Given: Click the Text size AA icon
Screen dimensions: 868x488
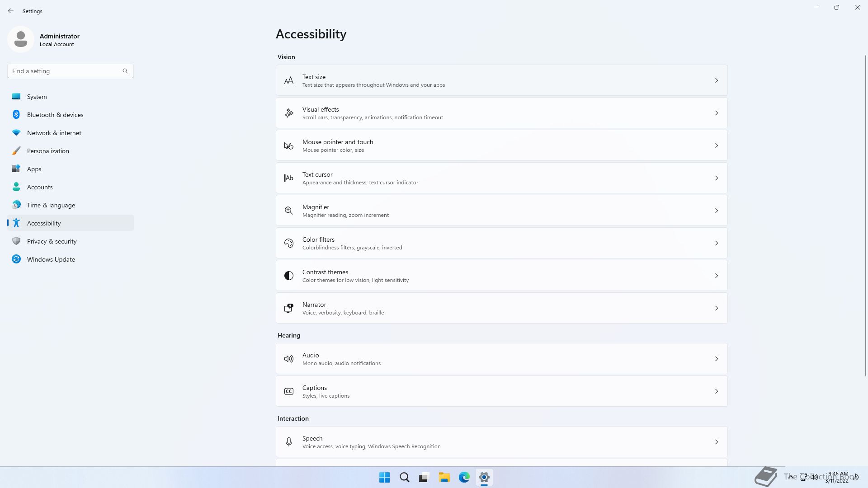Looking at the screenshot, I should point(289,81).
